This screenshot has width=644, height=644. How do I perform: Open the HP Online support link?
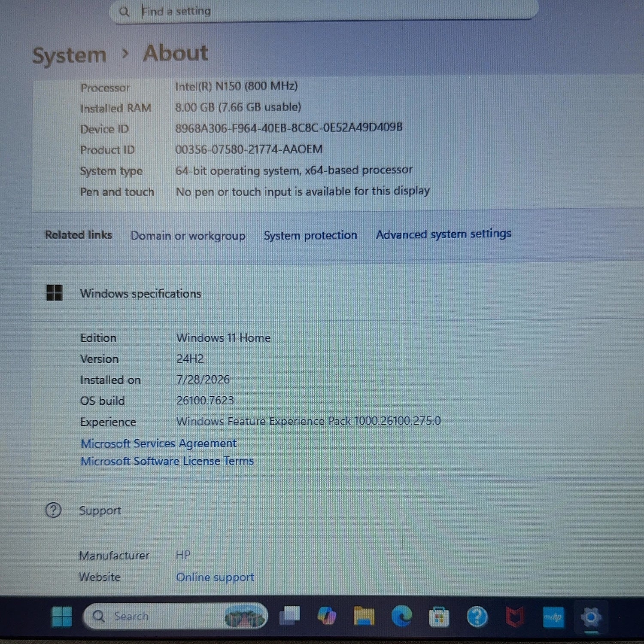(215, 577)
